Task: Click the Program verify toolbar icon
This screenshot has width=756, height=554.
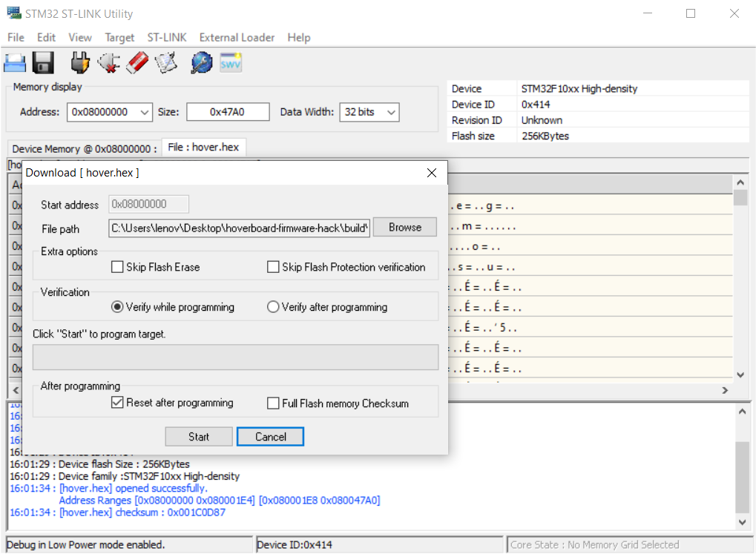Action: tap(166, 62)
